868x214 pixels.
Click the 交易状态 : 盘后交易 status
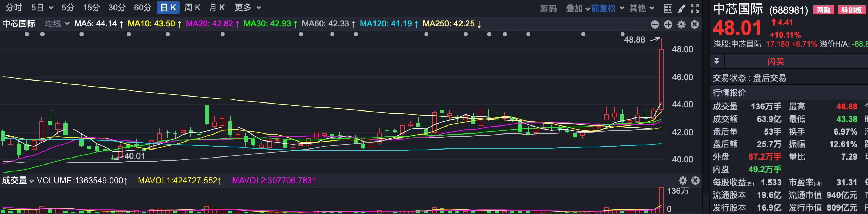(x=749, y=78)
